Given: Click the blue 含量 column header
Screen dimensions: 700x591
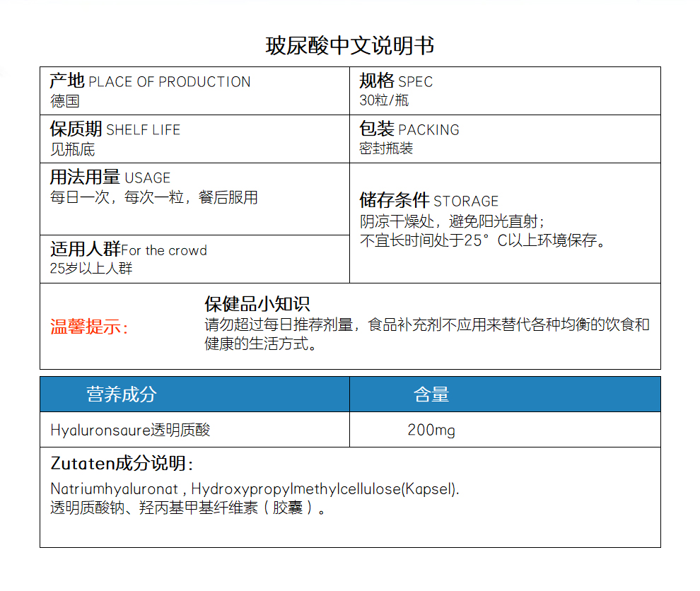Looking at the screenshot, I should click(431, 394).
